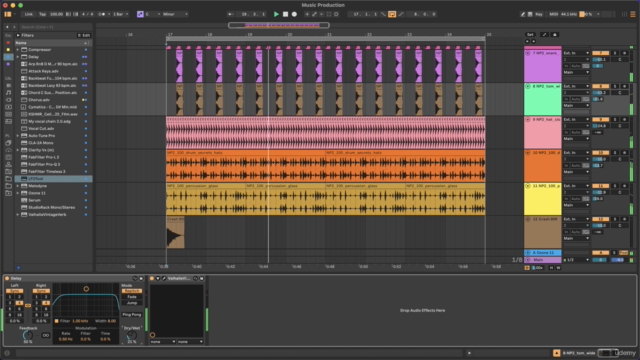The width and height of the screenshot is (640, 360).
Task: Click the browser back arrow
Action: 7,27
